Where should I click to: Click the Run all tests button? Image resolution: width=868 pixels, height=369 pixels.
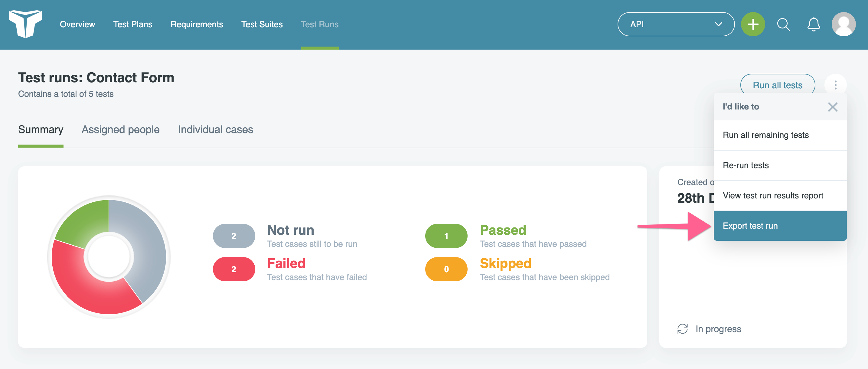pyautogui.click(x=777, y=85)
